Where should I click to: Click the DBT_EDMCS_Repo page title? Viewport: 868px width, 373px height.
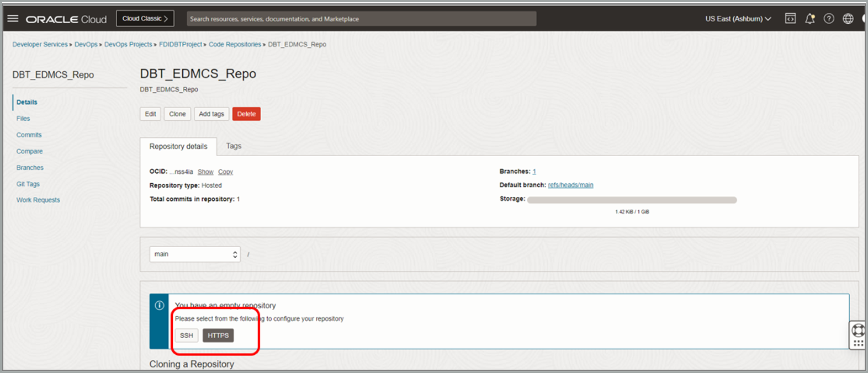pos(198,74)
